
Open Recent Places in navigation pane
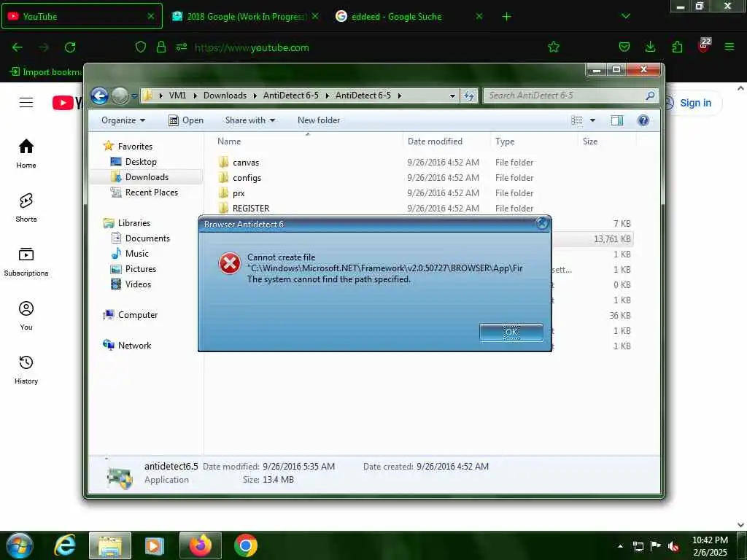point(144,192)
